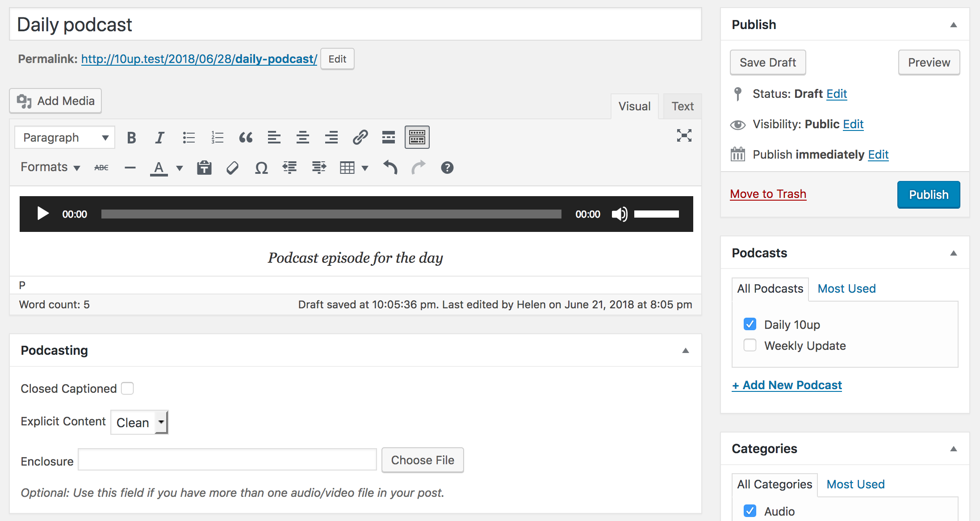Click the insert link chain icon
The height and width of the screenshot is (521, 980).
(360, 137)
